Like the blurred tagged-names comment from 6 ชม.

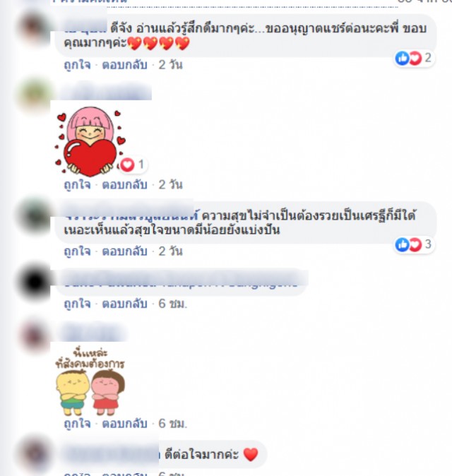click(77, 304)
